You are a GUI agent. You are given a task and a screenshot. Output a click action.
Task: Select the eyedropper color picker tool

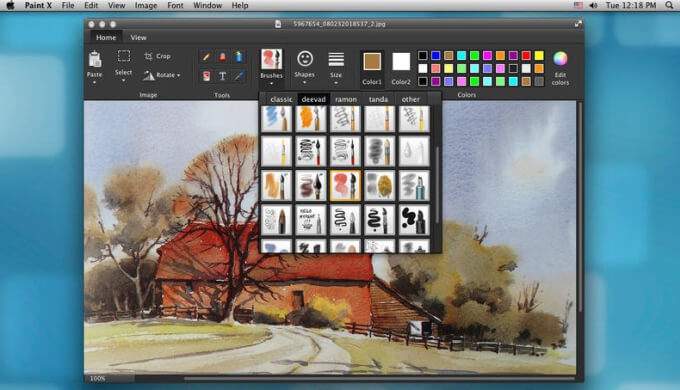(x=238, y=76)
